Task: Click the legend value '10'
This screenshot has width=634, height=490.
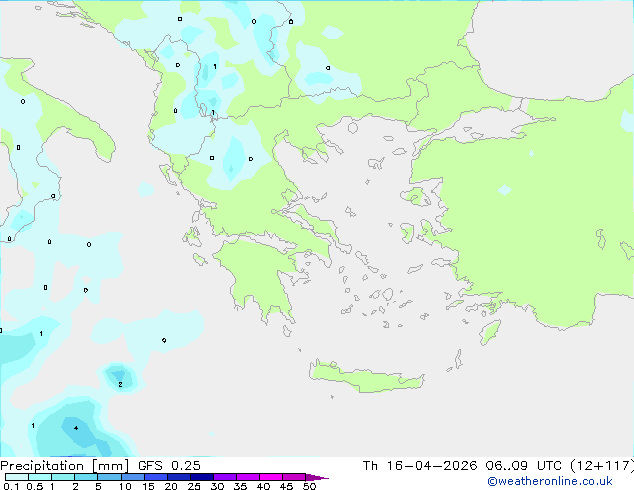Action: coord(125,486)
